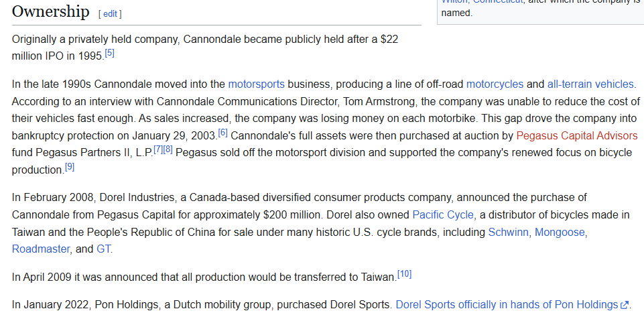
Task: Click the external link arrow icon
Action: pyautogui.click(x=625, y=305)
